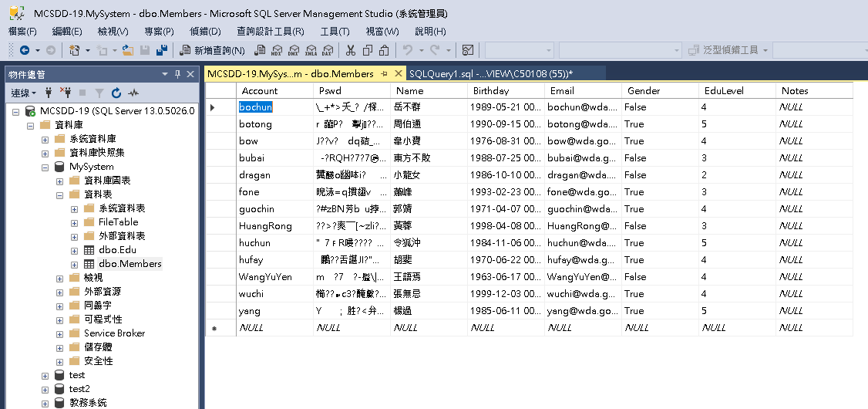Viewport: 868px width, 409px height.
Task: Open a new DAX query
Action: [328, 50]
